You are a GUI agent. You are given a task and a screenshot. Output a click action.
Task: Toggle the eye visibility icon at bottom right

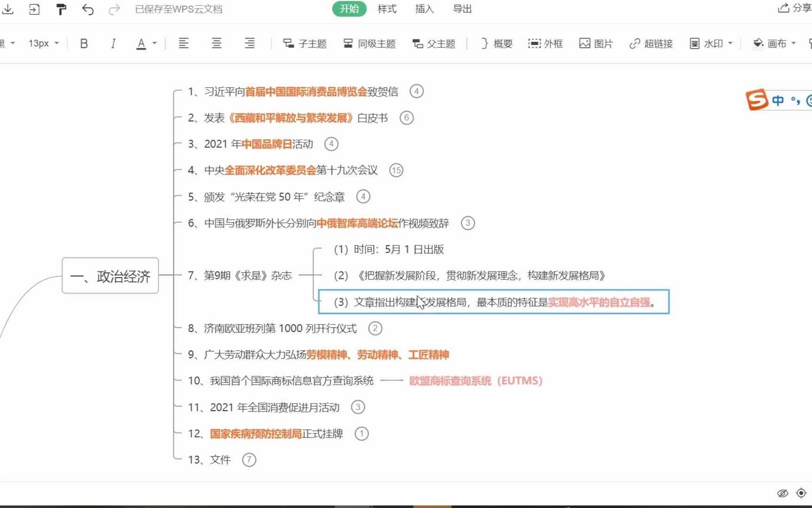782,493
